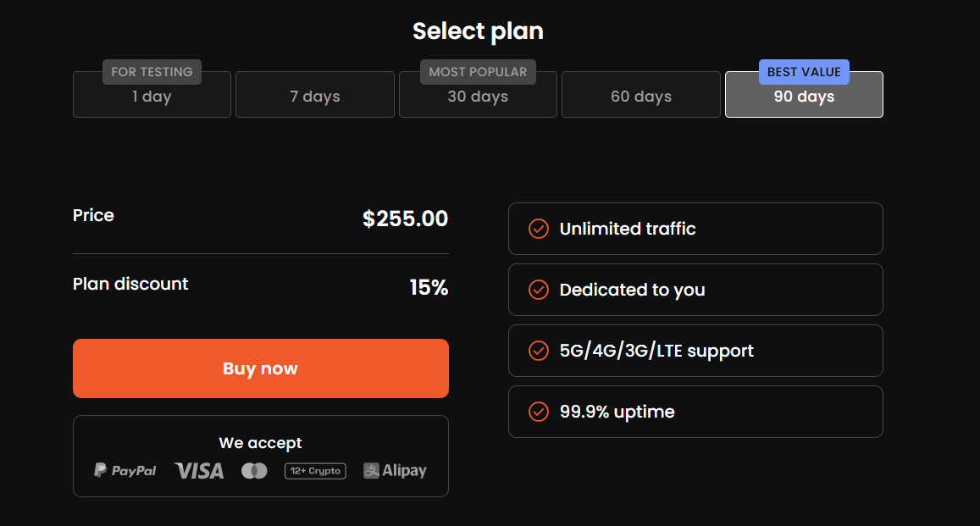Click the FOR TESTING label
980x526 pixels.
click(x=152, y=72)
